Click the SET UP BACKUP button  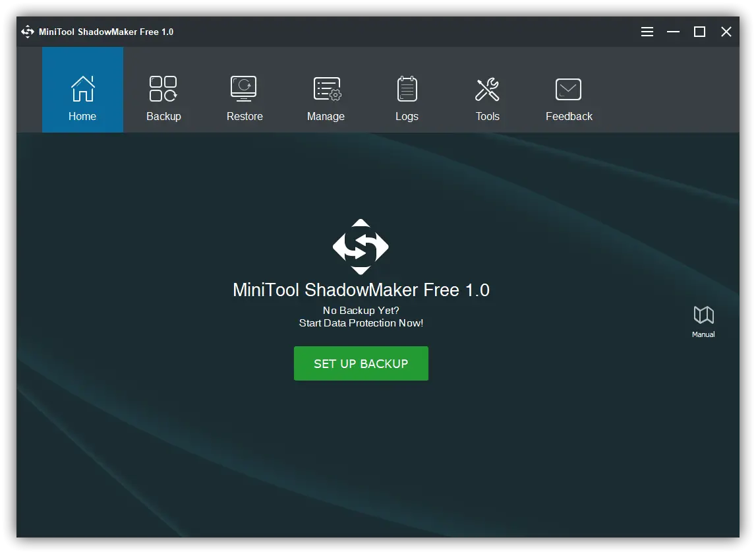coord(361,363)
